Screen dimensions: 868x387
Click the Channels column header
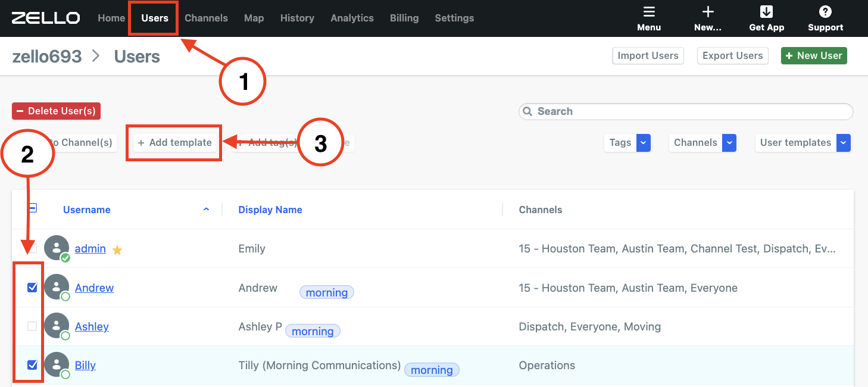pos(541,210)
